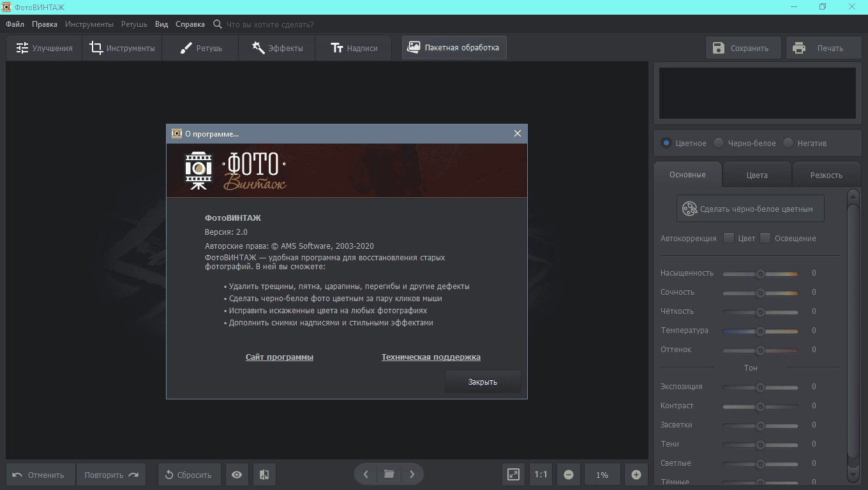Click the Контраст slider handle
The width and height of the screenshot is (868, 490).
click(x=760, y=406)
